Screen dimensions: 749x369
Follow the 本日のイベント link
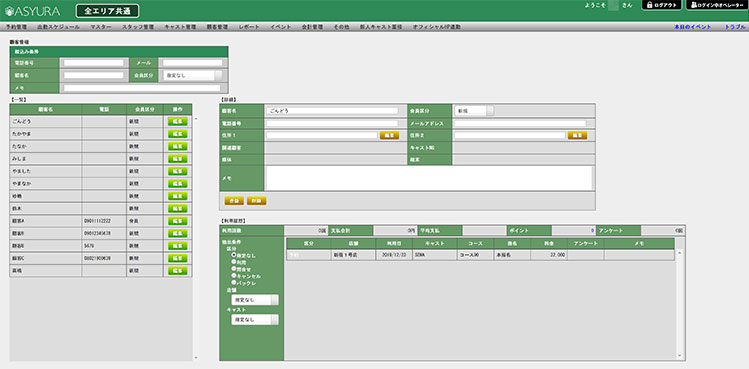(x=692, y=27)
